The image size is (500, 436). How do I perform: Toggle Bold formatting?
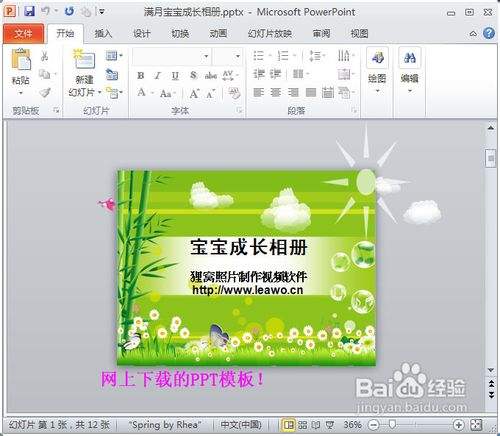pos(141,76)
